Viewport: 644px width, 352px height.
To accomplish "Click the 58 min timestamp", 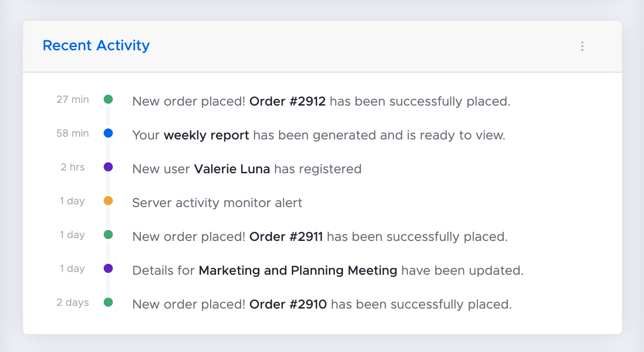I will 73,133.
